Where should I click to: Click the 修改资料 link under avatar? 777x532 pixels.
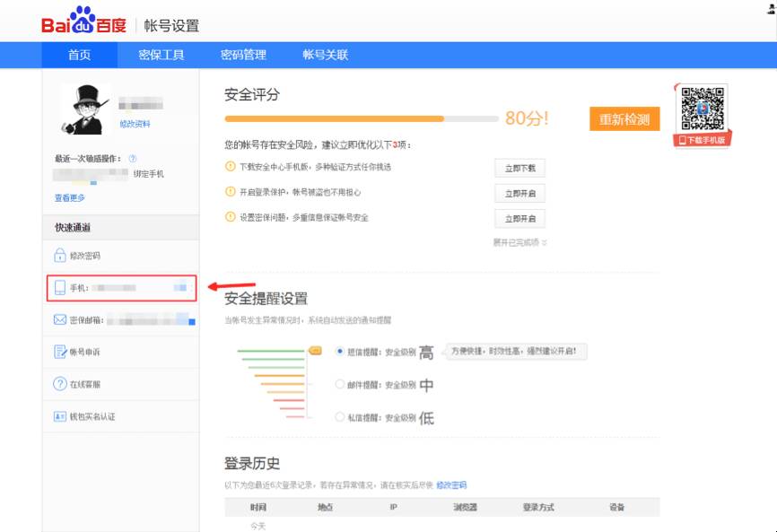point(135,124)
